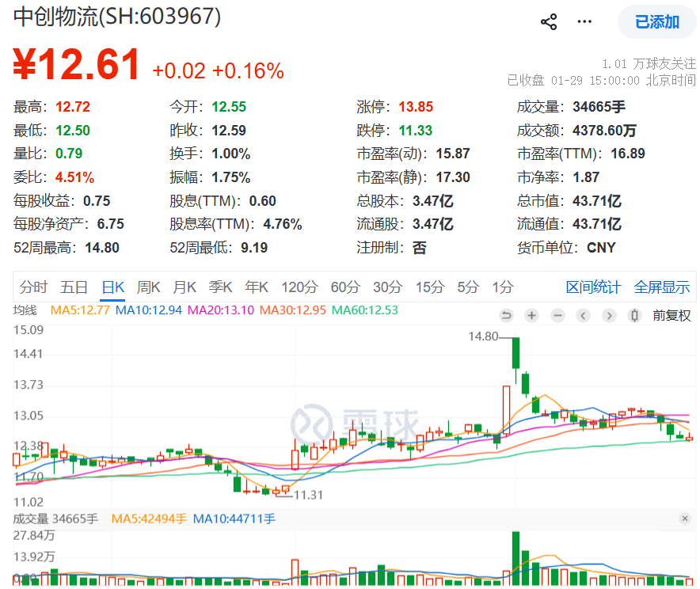This screenshot has width=700, height=589.
Task: Move chart right with right chevron
Action: [609, 316]
